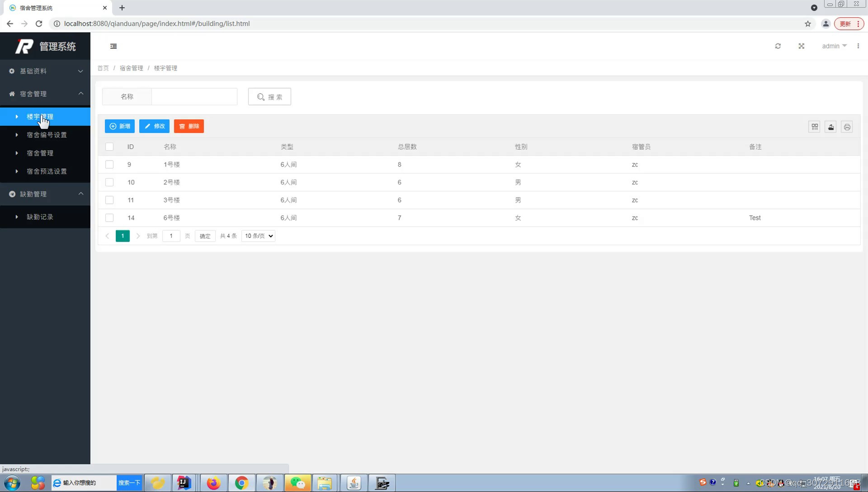Open Chrome from the taskbar

tap(241, 483)
